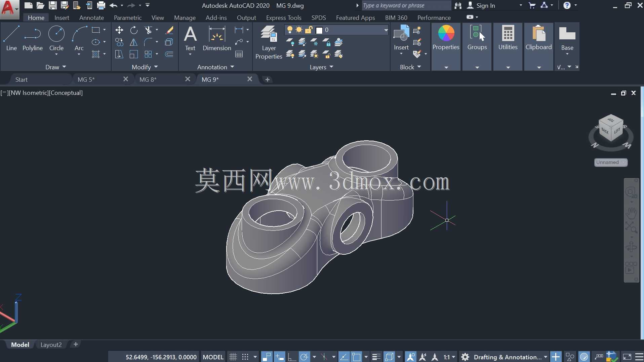Click the Copy tool icon
The height and width of the screenshot is (362, 644).
(x=119, y=42)
